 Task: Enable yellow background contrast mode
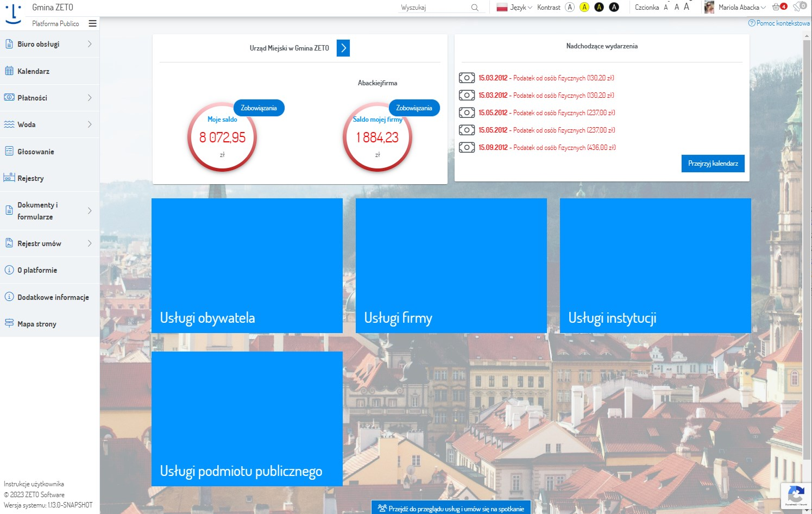(x=584, y=7)
